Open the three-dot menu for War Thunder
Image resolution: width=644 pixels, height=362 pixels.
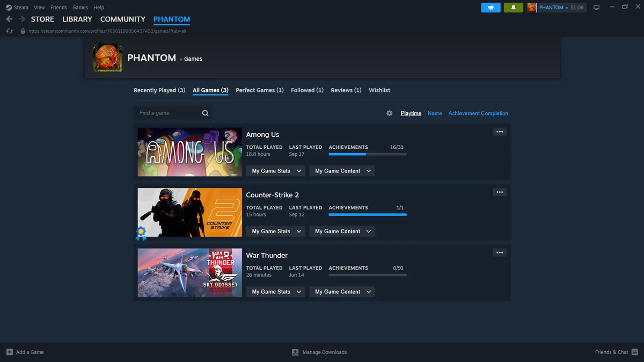(x=500, y=253)
